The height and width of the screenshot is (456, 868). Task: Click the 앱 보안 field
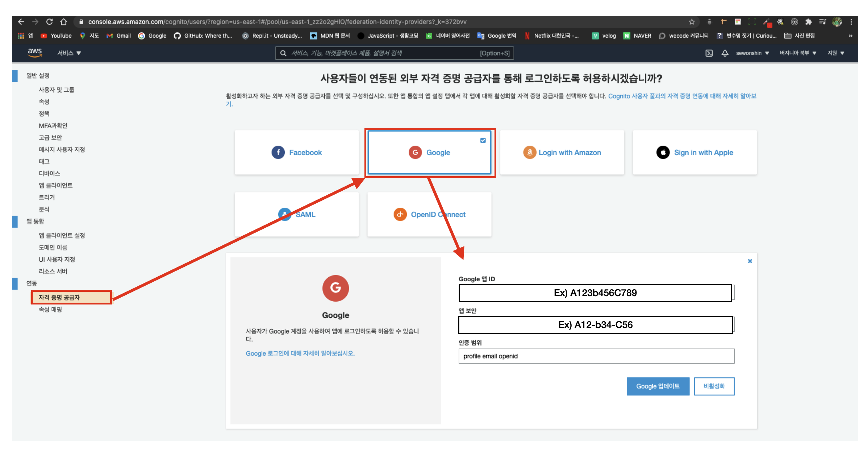[596, 325]
